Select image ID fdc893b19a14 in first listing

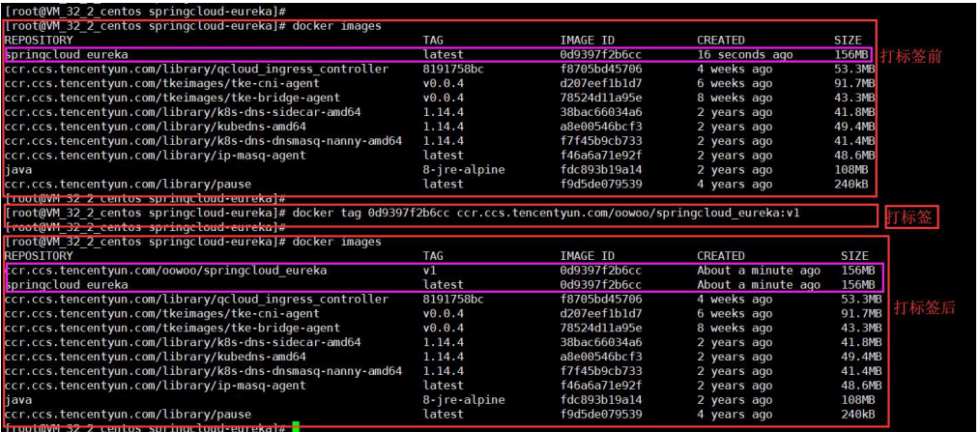click(600, 169)
